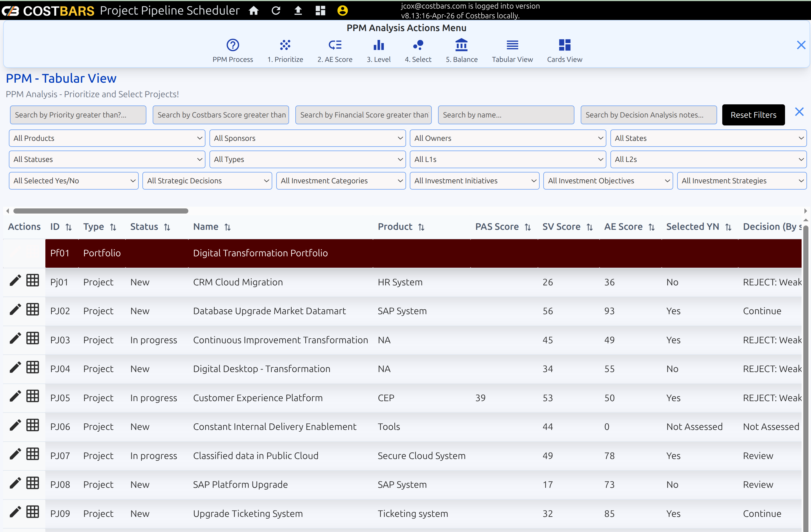The height and width of the screenshot is (532, 811).
Task: Click the Costbars logo
Action: click(48, 11)
